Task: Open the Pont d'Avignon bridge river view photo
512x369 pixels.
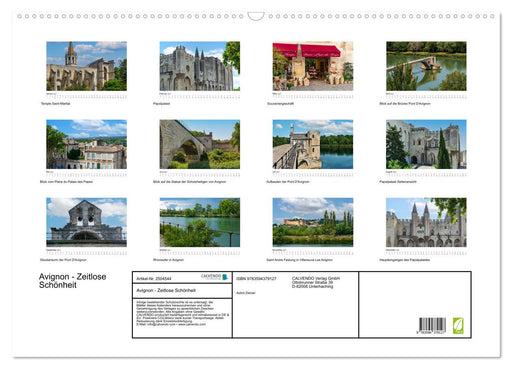Action: click(426, 66)
